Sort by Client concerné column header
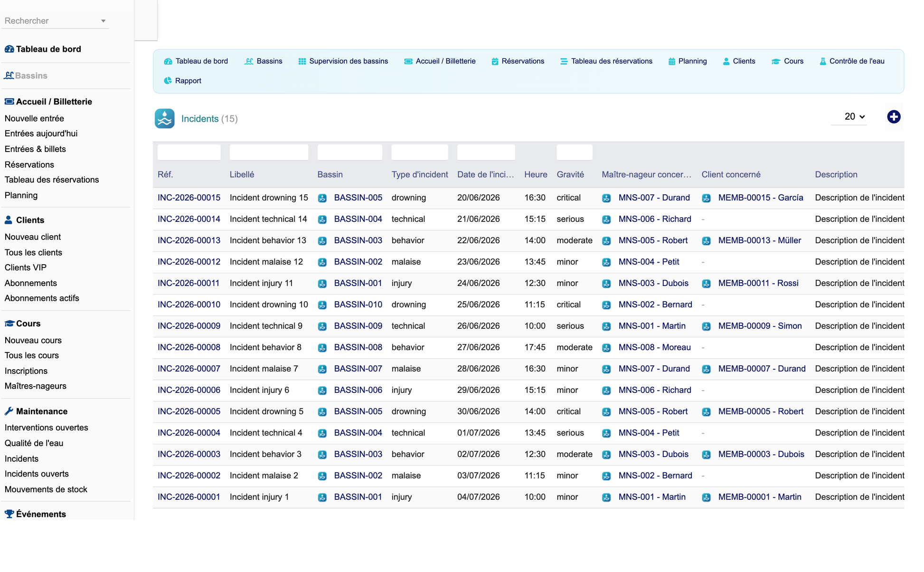924x572 pixels. click(731, 174)
